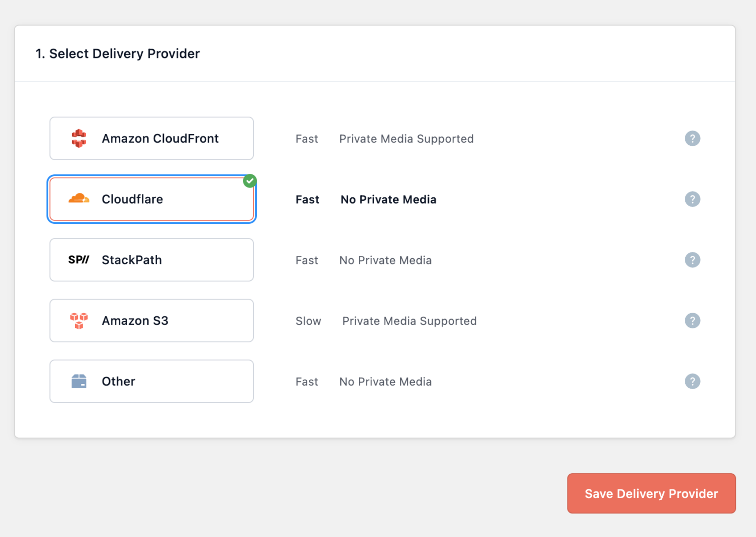Click the Other provider box icon
This screenshot has width=756, height=537.
[79, 381]
